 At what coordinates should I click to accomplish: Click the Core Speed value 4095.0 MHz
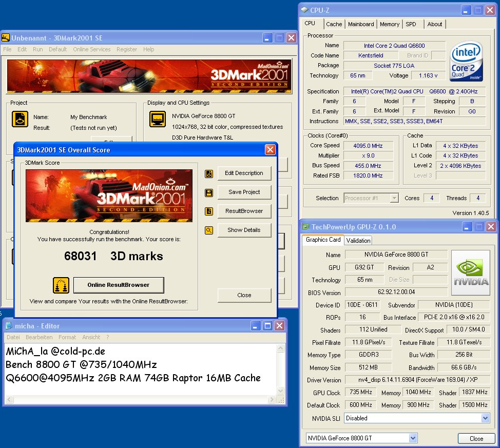coord(368,146)
